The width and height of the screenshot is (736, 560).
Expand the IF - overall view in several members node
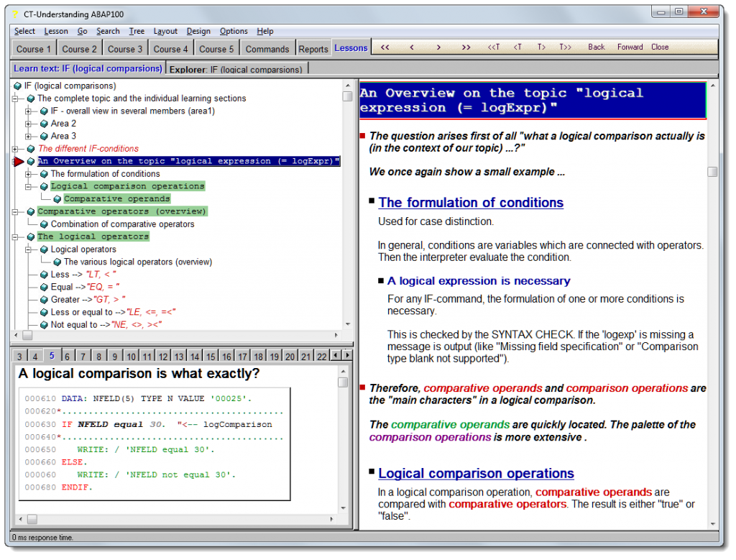click(27, 111)
